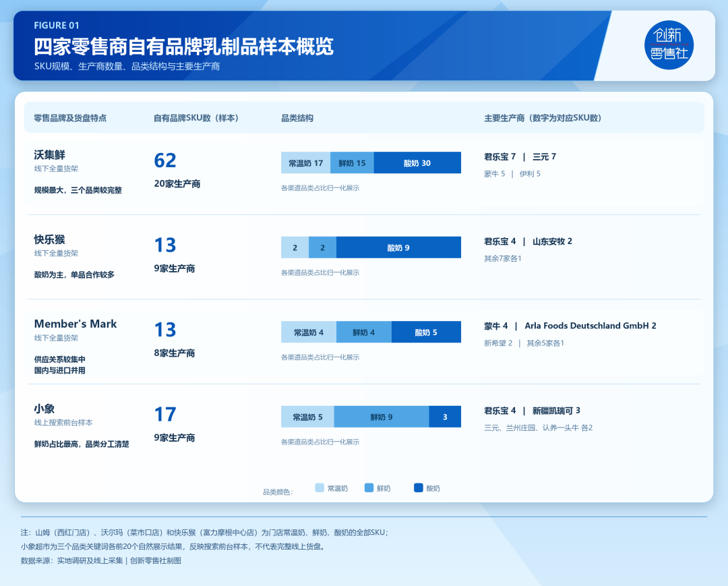Click the text 20家生产商
This screenshot has width=728, height=586.
[177, 184]
